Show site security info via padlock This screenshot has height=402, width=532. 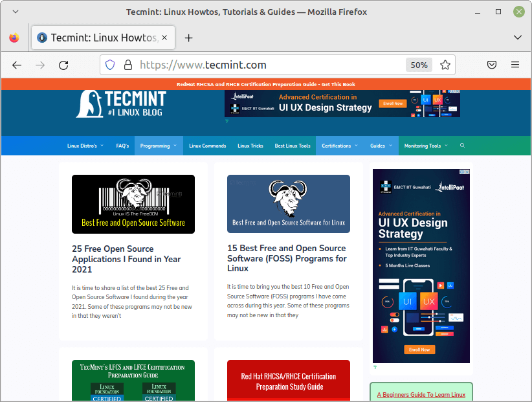tap(128, 65)
